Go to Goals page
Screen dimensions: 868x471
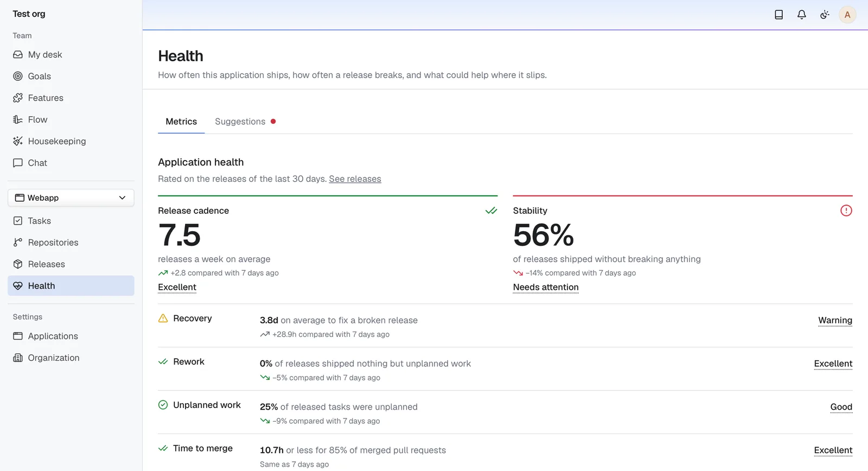pyautogui.click(x=71, y=77)
